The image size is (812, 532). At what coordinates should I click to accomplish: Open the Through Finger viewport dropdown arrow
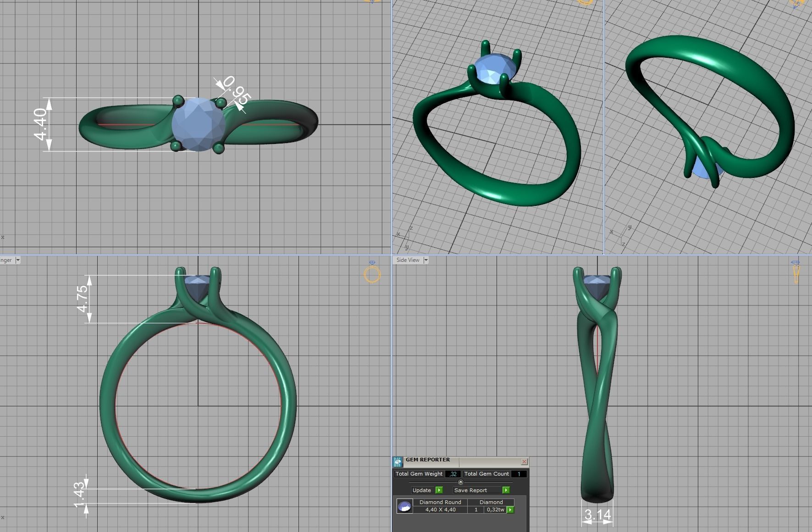point(18,260)
